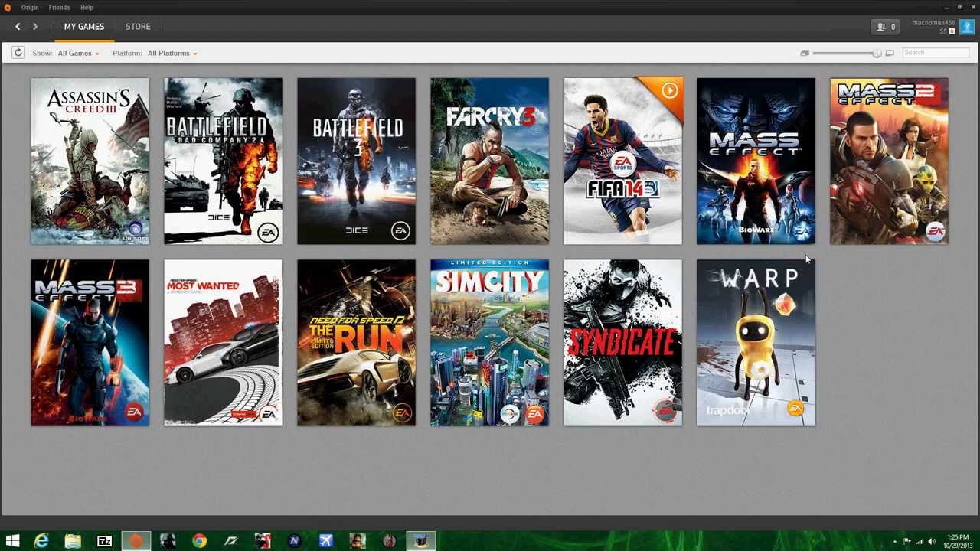Select the Far Cry 3 game tile
This screenshot has width=980, height=551.
pyautogui.click(x=489, y=161)
